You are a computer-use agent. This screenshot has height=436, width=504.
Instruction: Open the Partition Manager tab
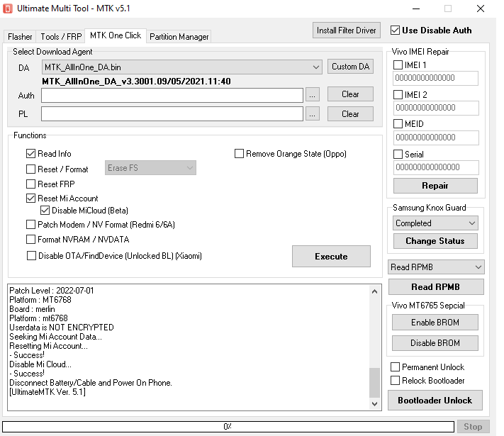[179, 37]
